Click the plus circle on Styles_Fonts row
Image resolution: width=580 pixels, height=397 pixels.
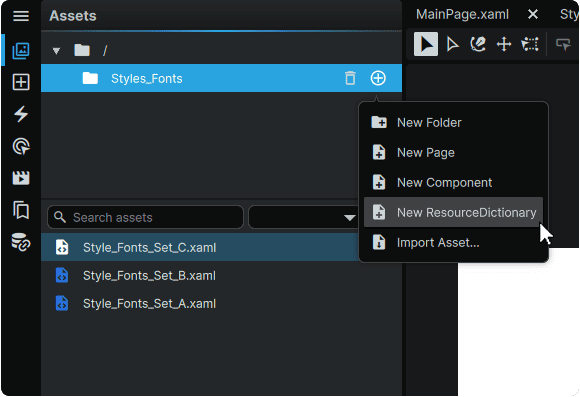click(378, 78)
